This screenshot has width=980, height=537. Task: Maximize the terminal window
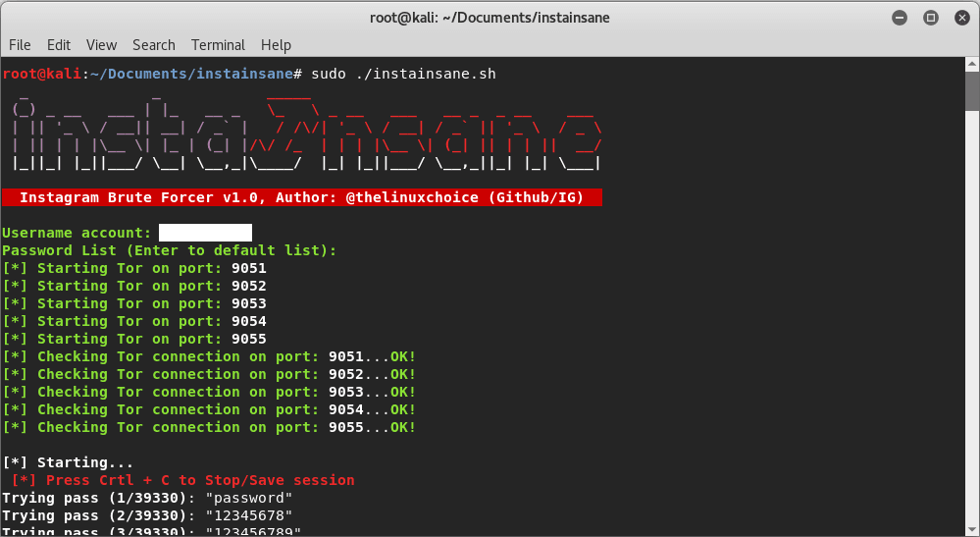[931, 18]
